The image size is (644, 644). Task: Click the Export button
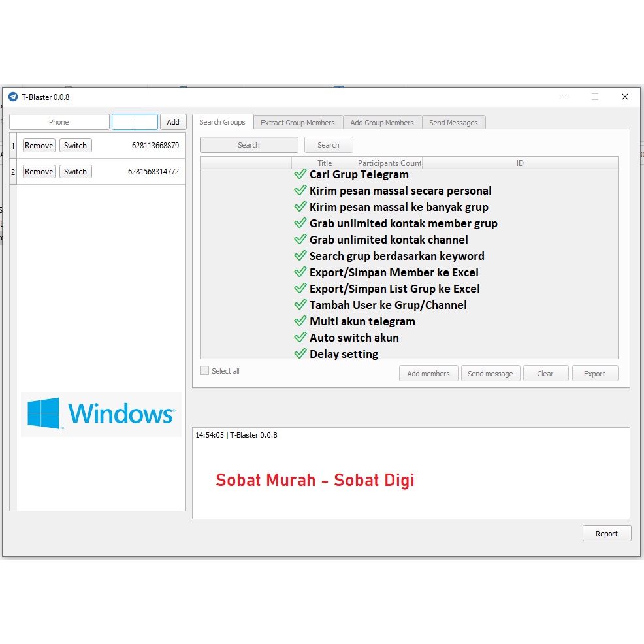tap(595, 374)
